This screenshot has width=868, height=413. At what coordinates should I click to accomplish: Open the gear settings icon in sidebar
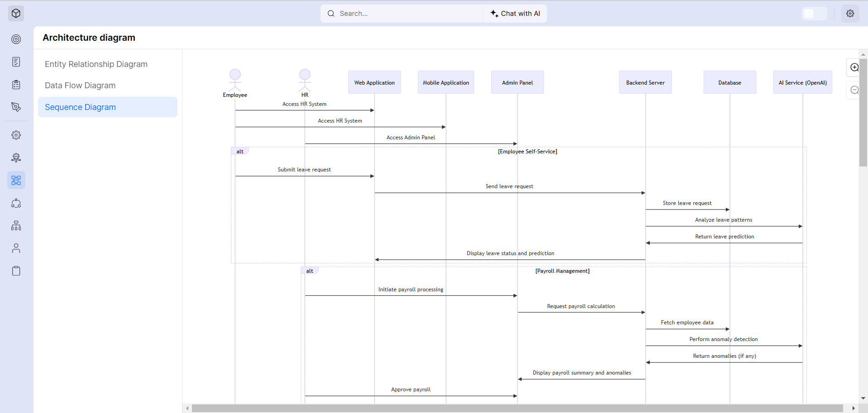point(16,135)
